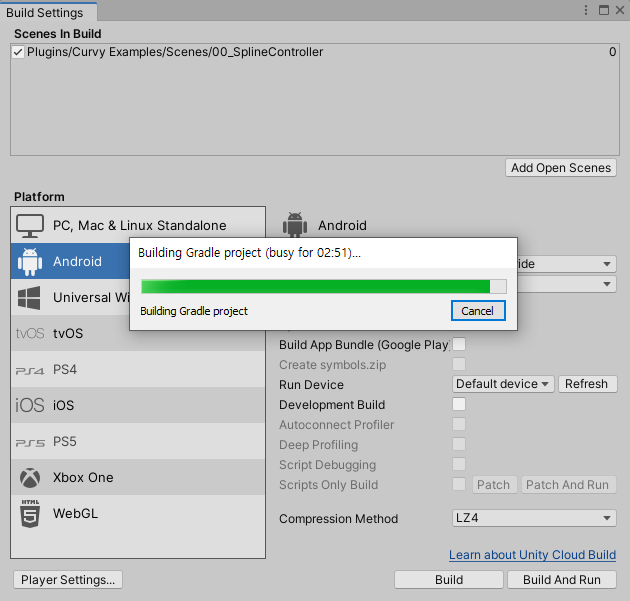This screenshot has height=601, width=630.
Task: Click the WebGL HTML5 icon
Action: pyautogui.click(x=30, y=513)
